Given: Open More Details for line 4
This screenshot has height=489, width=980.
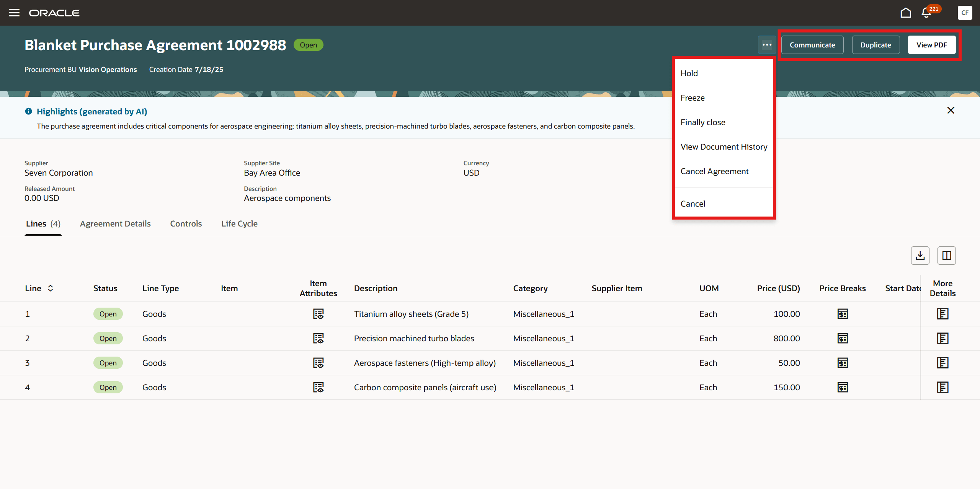Looking at the screenshot, I should click(942, 387).
